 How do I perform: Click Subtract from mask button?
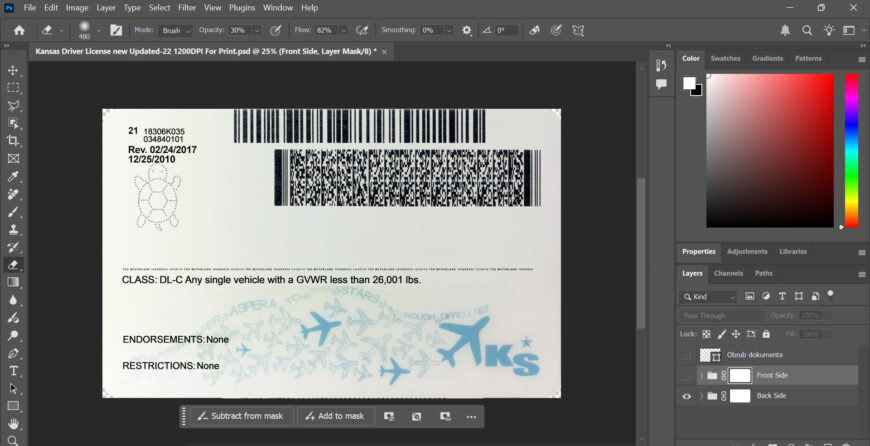[x=241, y=416]
